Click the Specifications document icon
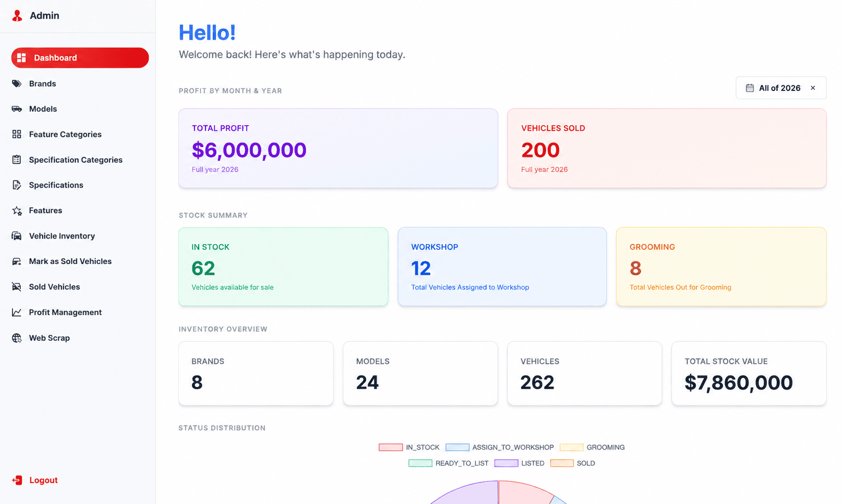Image resolution: width=843 pixels, height=504 pixels. click(x=17, y=185)
